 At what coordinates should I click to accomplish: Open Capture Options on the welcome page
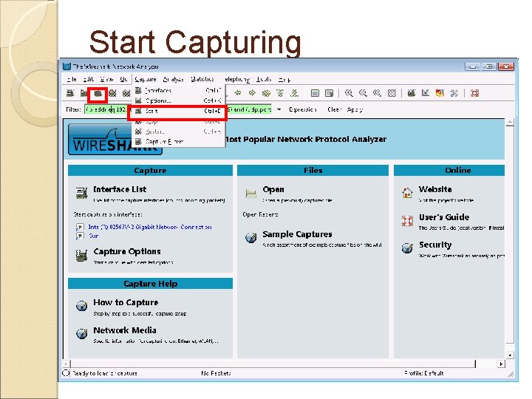pos(127,251)
